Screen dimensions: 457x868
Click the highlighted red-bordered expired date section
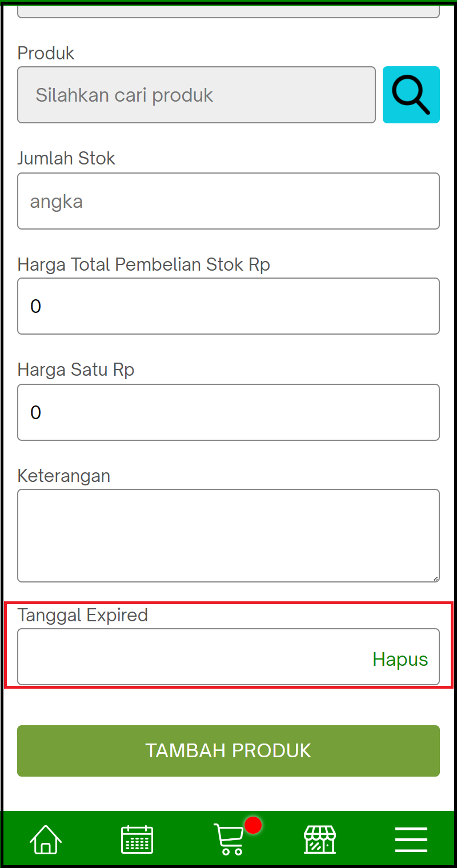pyautogui.click(x=228, y=645)
